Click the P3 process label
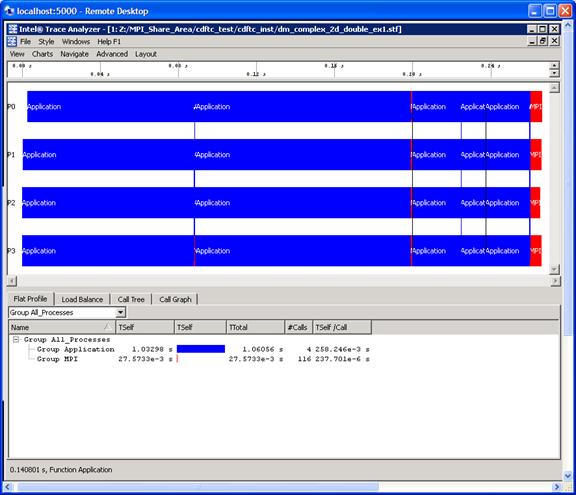This screenshot has height=495, width=576. (11, 251)
